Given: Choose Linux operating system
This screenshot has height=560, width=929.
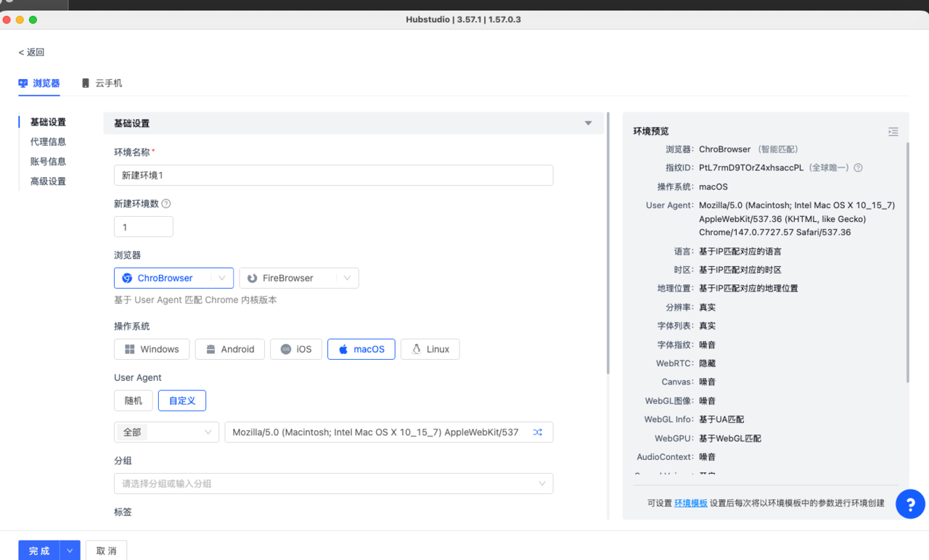Looking at the screenshot, I should (x=430, y=349).
